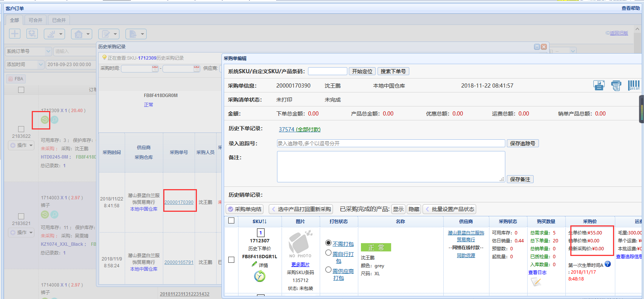Click the 搜索下单号 button
The image size is (644, 299).
click(x=393, y=71)
